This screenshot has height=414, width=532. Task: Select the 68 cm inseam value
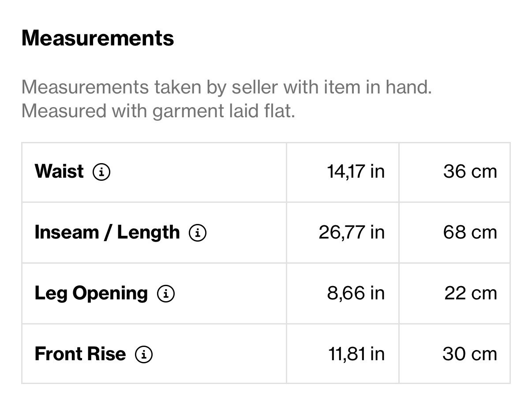click(x=470, y=232)
